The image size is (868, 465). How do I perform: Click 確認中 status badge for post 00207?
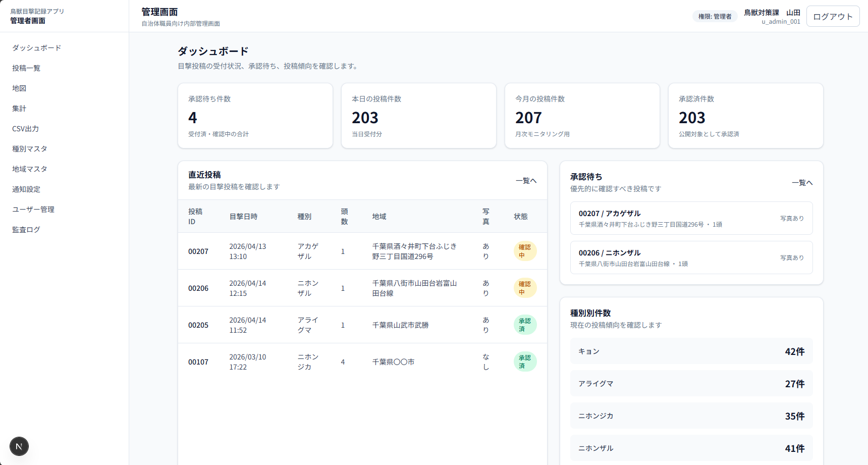click(524, 251)
